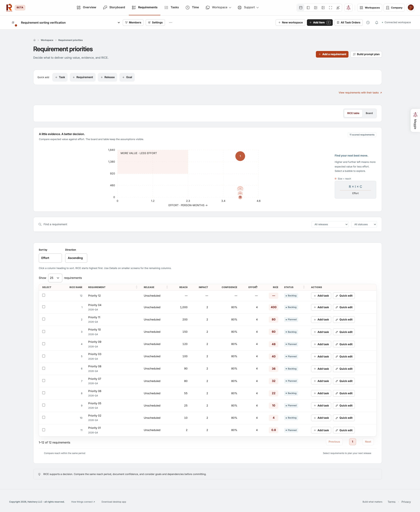Click the fullscreen corners icon
The width and height of the screenshot is (420, 512).
point(331,7)
